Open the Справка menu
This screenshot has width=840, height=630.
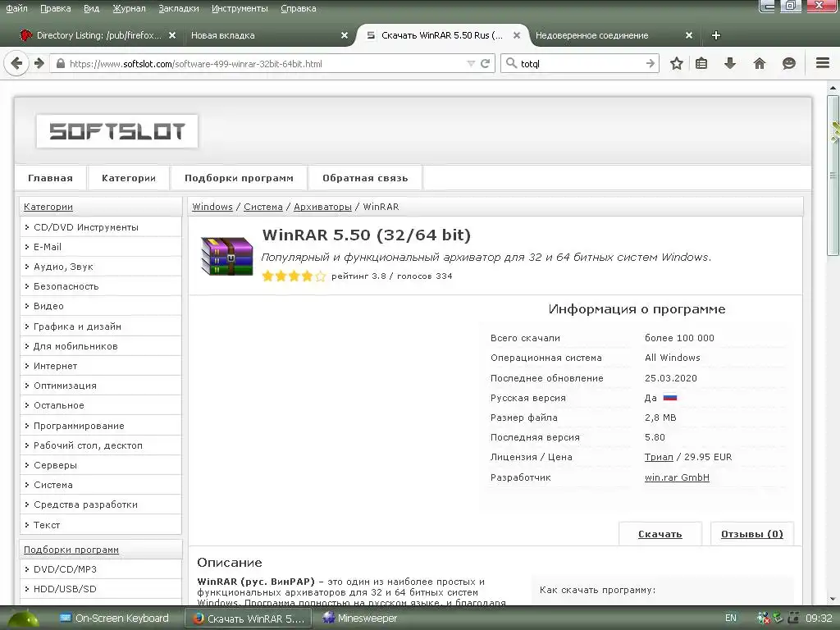pyautogui.click(x=299, y=8)
